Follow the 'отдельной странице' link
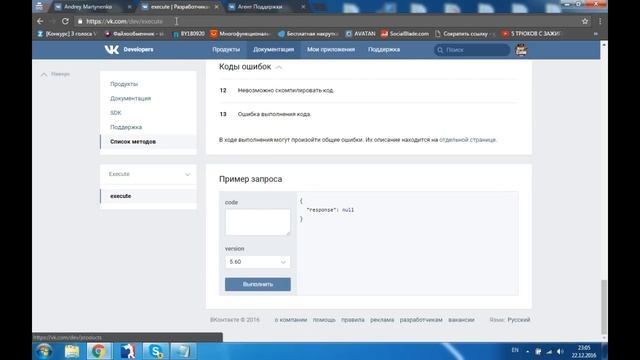Viewport: 640px width, 360px height. click(467, 140)
